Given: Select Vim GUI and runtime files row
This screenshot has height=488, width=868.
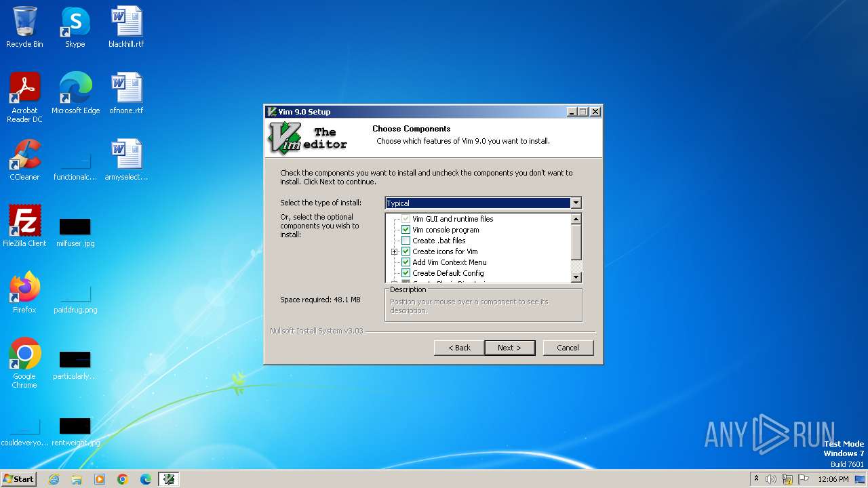Looking at the screenshot, I should (453, 219).
